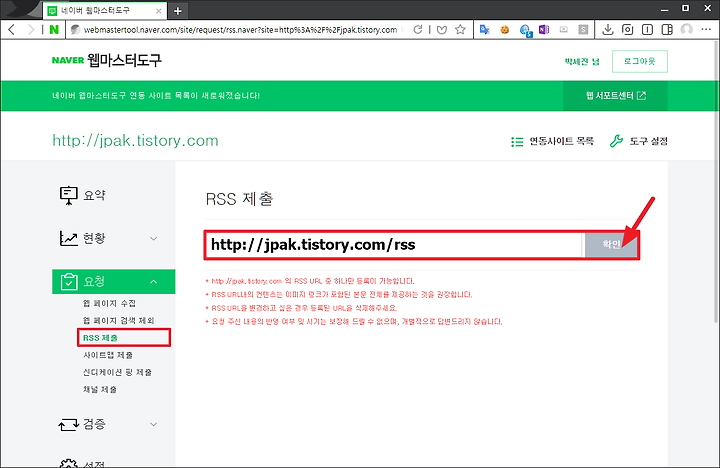720x468 pixels.
Task: Open the translate extension icon
Action: (484, 30)
